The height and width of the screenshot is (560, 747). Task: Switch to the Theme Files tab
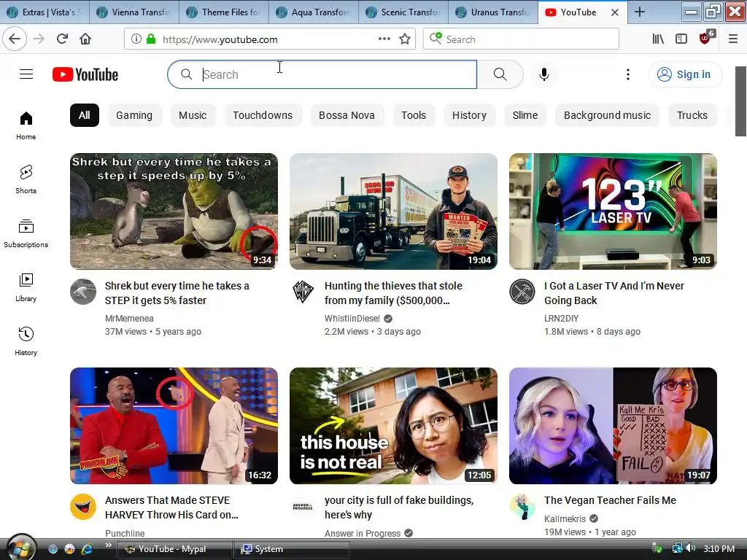click(224, 12)
